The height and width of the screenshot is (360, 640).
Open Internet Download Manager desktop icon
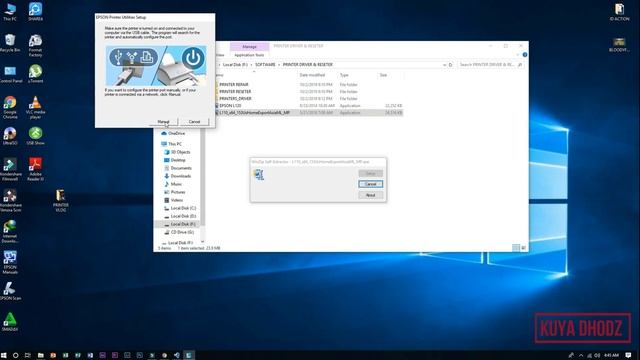(10, 231)
